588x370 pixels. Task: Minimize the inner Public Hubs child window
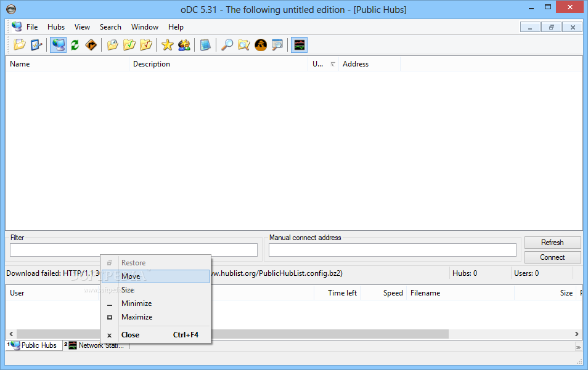point(530,27)
